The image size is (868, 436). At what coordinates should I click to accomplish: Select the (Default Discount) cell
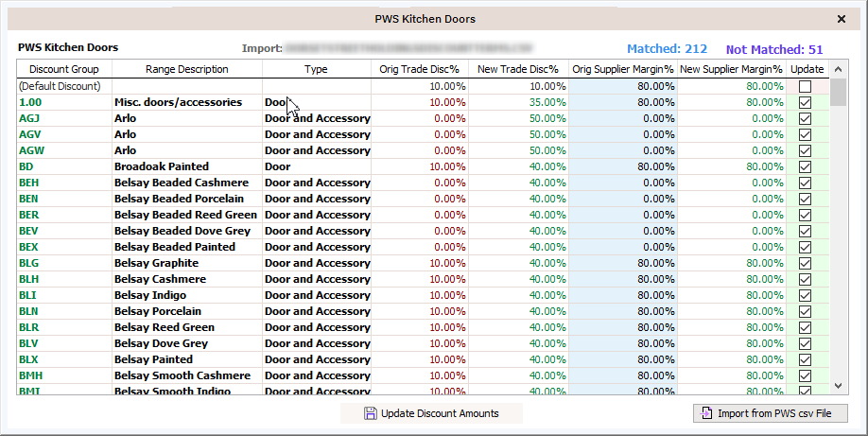click(64, 86)
